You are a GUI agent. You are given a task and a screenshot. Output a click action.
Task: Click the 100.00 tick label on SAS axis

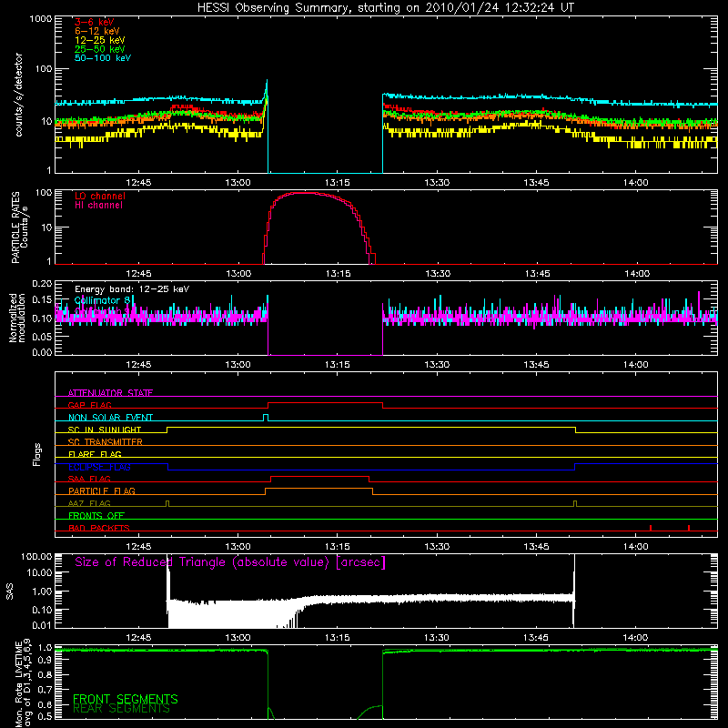click(36, 556)
